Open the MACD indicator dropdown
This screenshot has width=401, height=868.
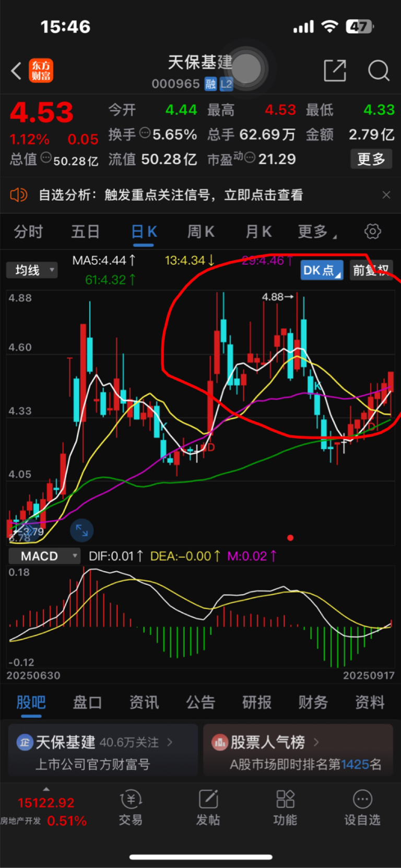[45, 556]
